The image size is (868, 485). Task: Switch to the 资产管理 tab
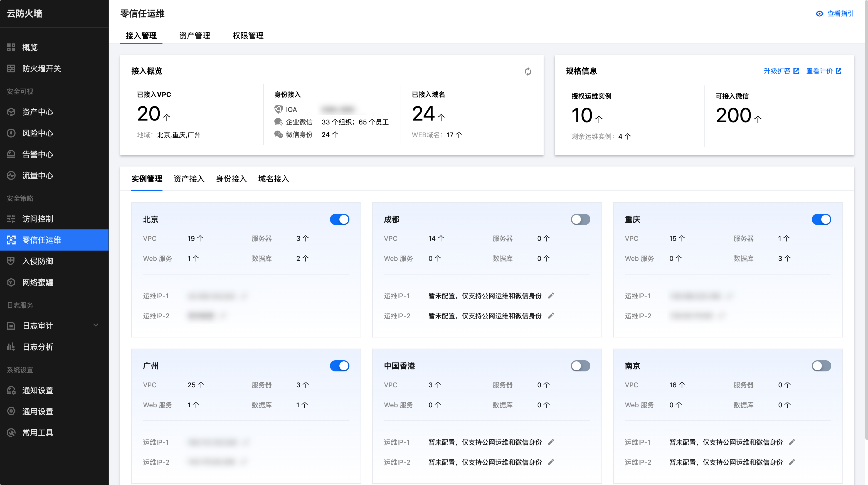(x=195, y=36)
